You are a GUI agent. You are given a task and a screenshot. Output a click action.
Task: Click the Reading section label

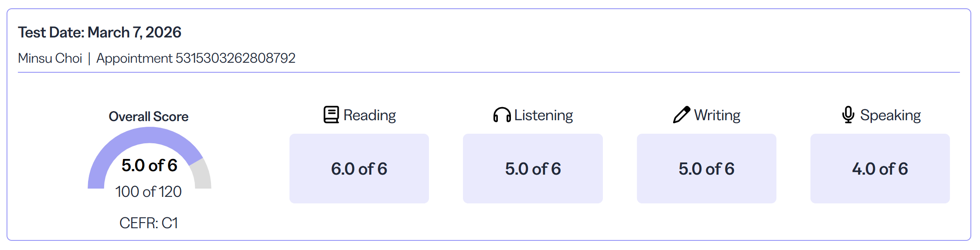(x=370, y=115)
